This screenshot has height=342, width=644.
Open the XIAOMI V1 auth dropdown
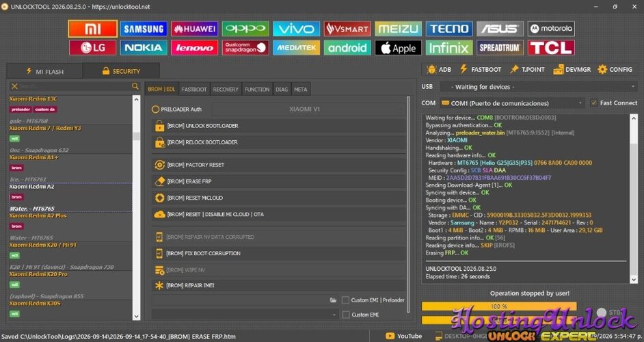click(x=308, y=109)
